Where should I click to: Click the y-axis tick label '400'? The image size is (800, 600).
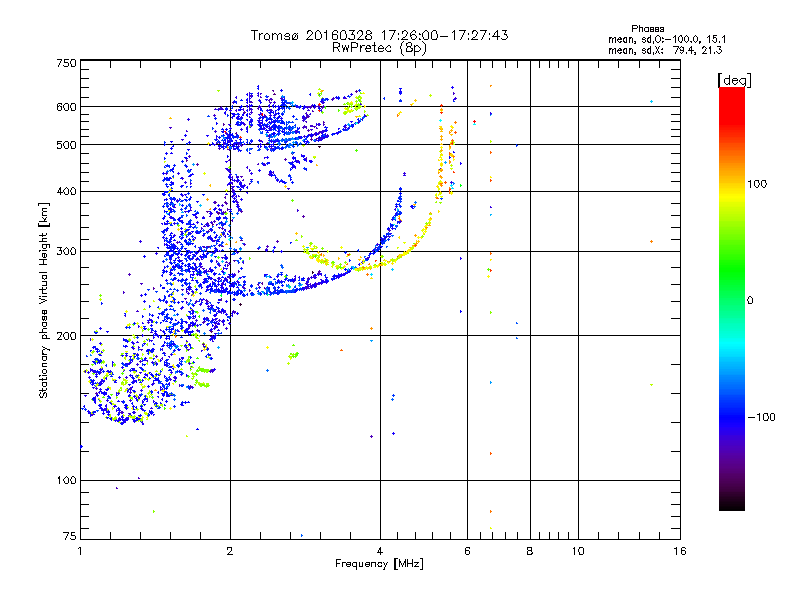pos(66,192)
